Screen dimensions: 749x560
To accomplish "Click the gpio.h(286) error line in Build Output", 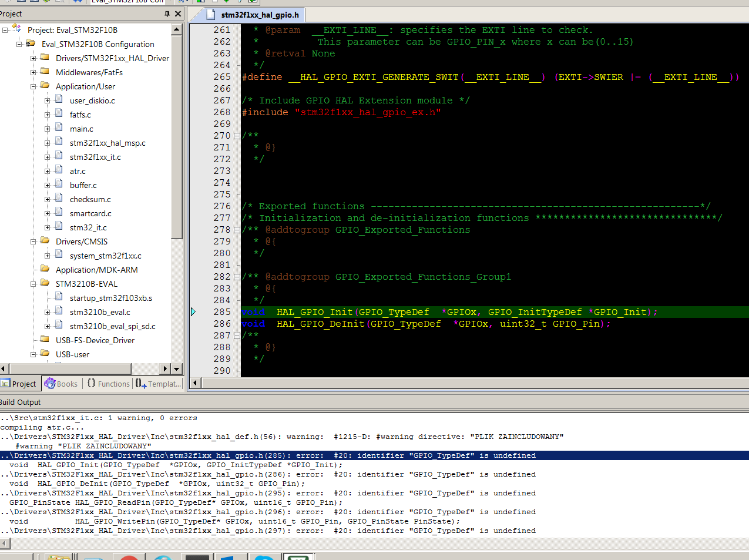I will (268, 474).
